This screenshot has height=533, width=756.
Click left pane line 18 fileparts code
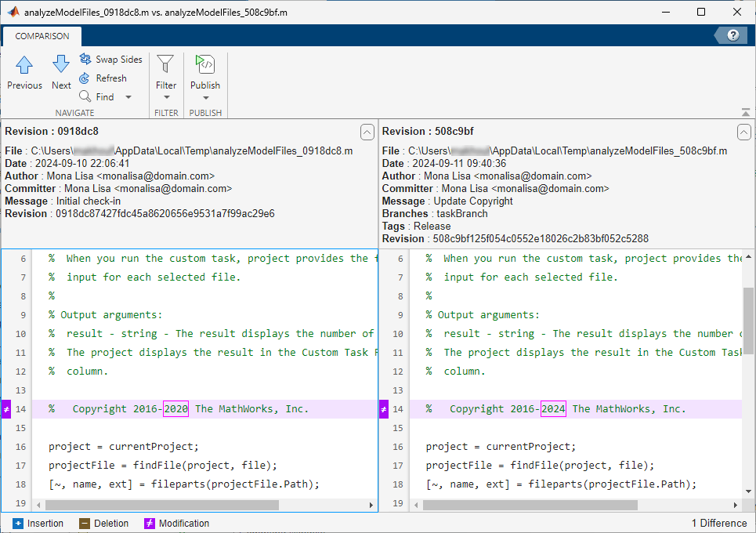(183, 484)
